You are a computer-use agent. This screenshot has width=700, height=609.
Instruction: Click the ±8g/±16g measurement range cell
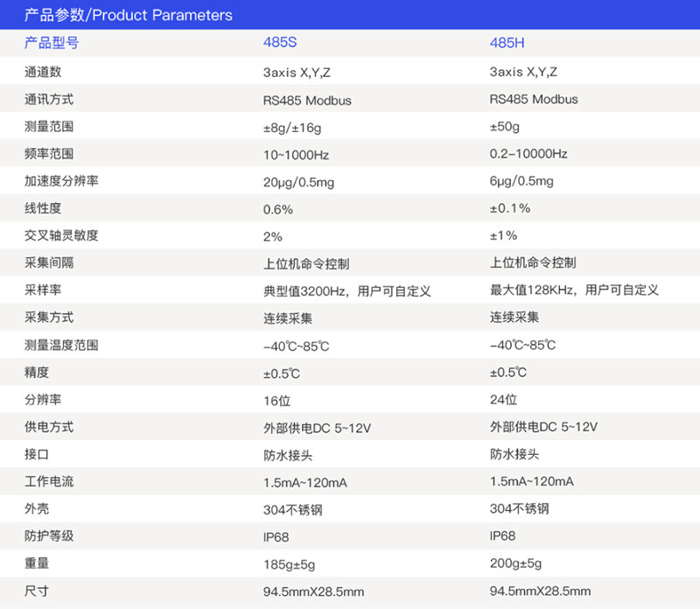[292, 126]
